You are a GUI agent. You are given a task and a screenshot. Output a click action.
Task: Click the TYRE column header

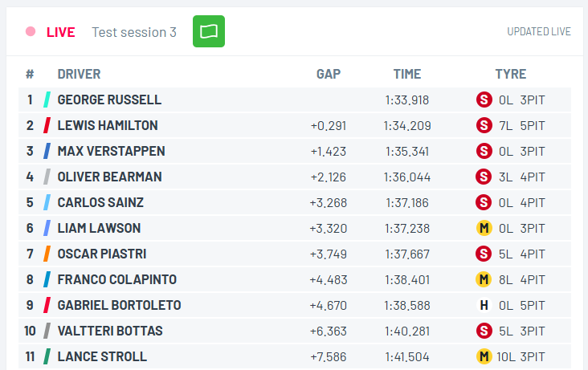(510, 74)
